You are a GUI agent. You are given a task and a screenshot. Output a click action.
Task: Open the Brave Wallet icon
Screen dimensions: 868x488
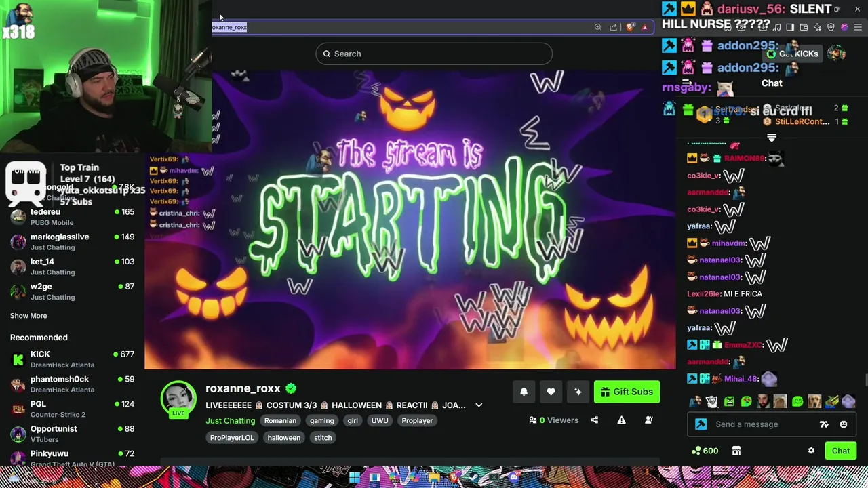point(804,27)
